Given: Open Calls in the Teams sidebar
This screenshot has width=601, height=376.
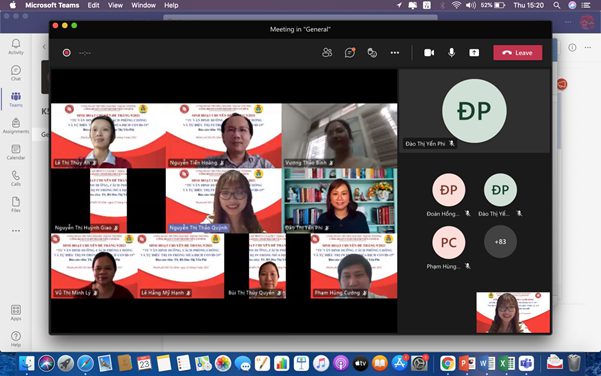Looking at the screenshot, I should (x=16, y=178).
